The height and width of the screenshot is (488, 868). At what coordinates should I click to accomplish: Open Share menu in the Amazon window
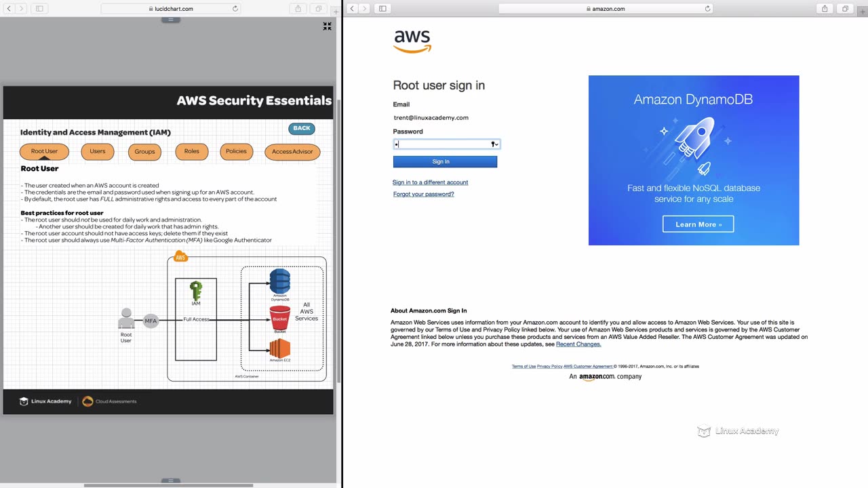pos(825,9)
